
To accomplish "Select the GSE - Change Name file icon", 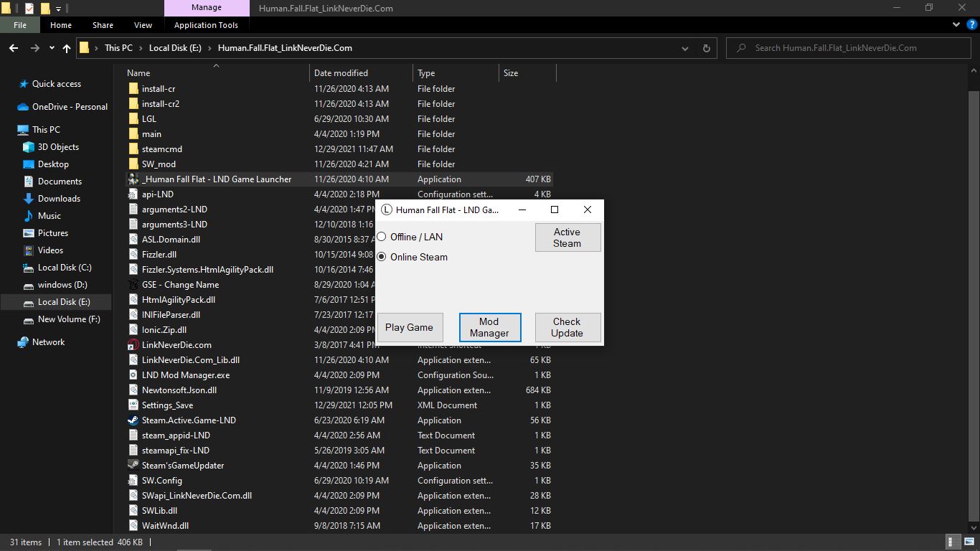I will click(x=133, y=284).
